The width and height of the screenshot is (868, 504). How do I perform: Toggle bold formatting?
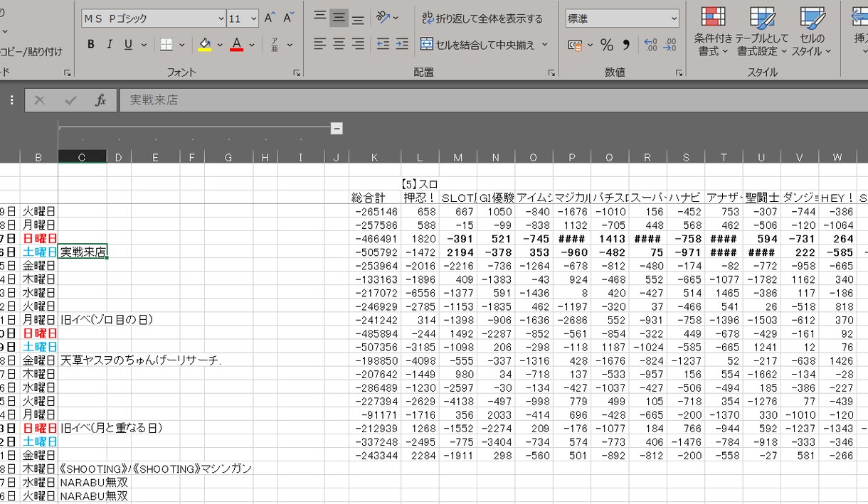(x=91, y=45)
